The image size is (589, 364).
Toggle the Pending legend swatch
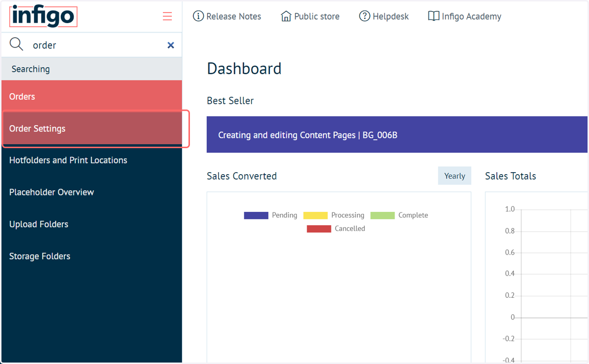pos(256,215)
